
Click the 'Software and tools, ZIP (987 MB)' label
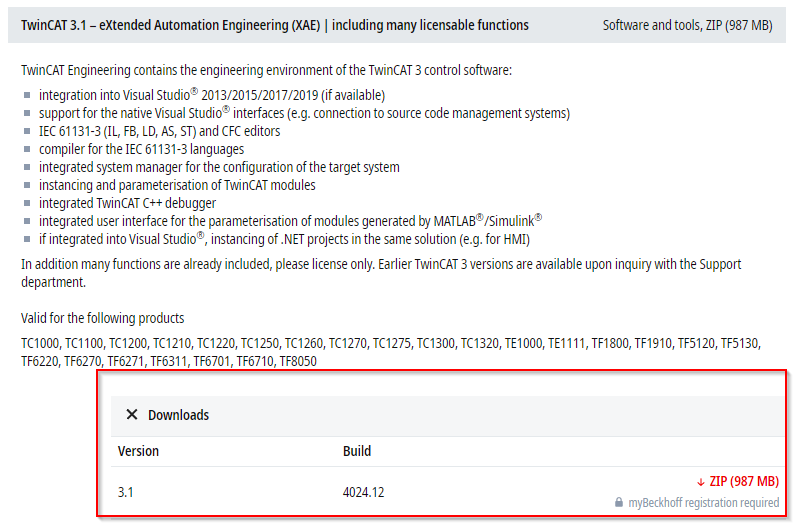[688, 25]
